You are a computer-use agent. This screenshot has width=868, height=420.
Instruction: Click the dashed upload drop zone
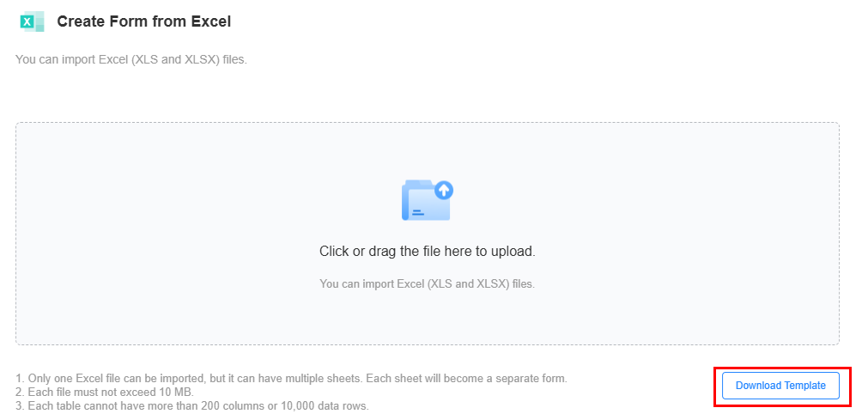click(x=428, y=234)
